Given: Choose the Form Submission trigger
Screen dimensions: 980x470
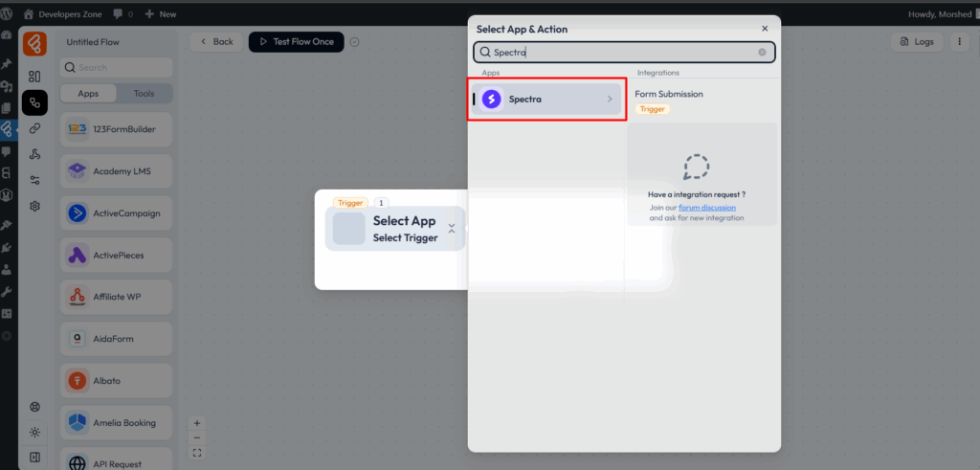Looking at the screenshot, I should [x=669, y=94].
